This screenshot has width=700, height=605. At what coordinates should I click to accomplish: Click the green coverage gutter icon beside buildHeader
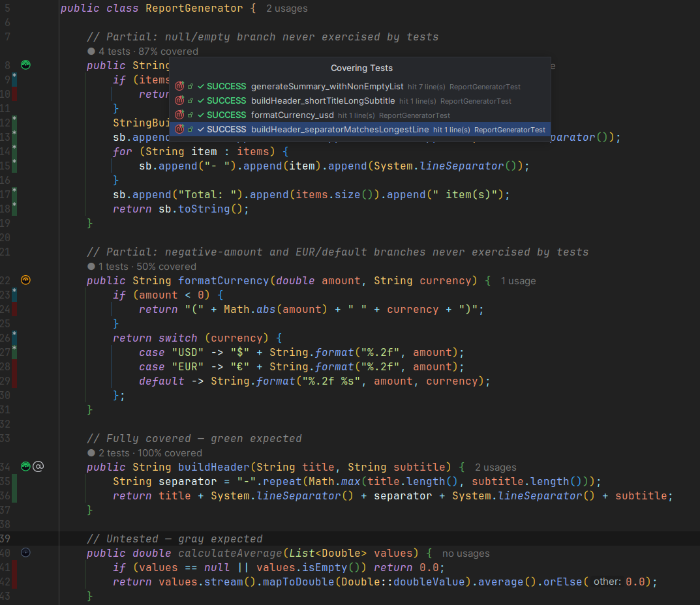click(26, 467)
